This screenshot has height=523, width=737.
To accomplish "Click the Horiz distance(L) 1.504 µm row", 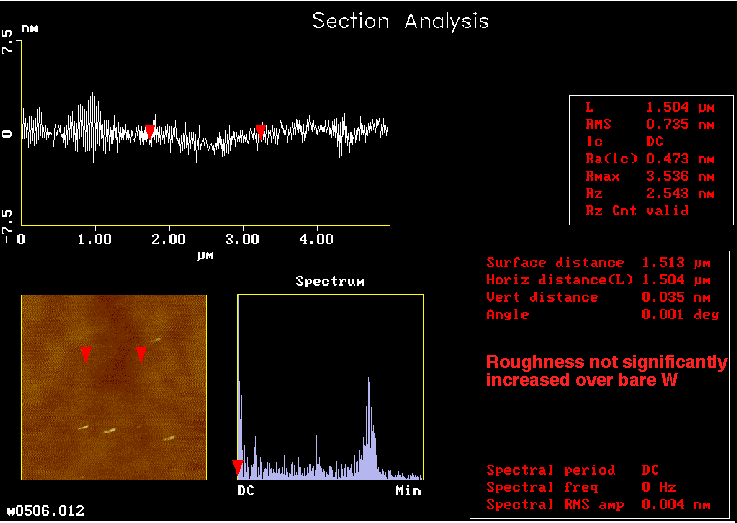I will point(598,280).
